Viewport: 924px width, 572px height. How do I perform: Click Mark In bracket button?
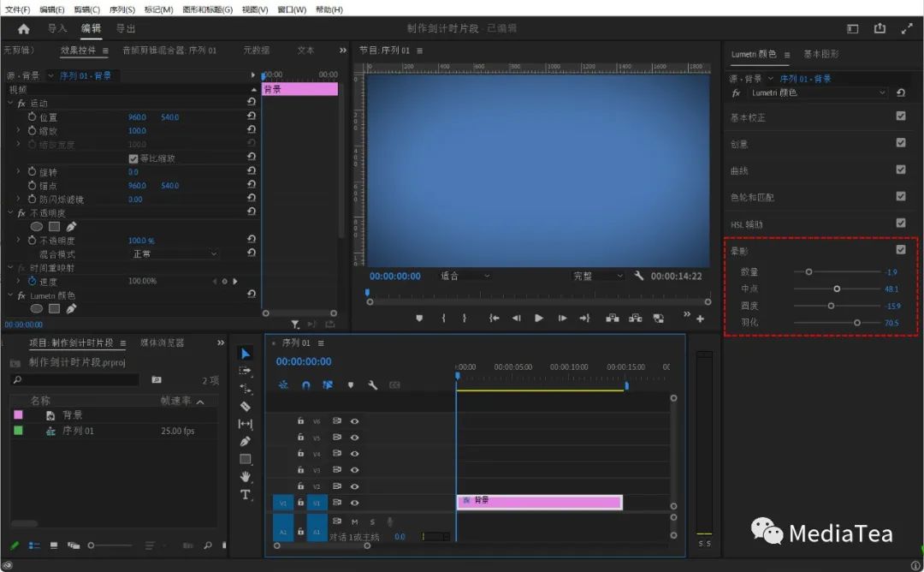(443, 318)
